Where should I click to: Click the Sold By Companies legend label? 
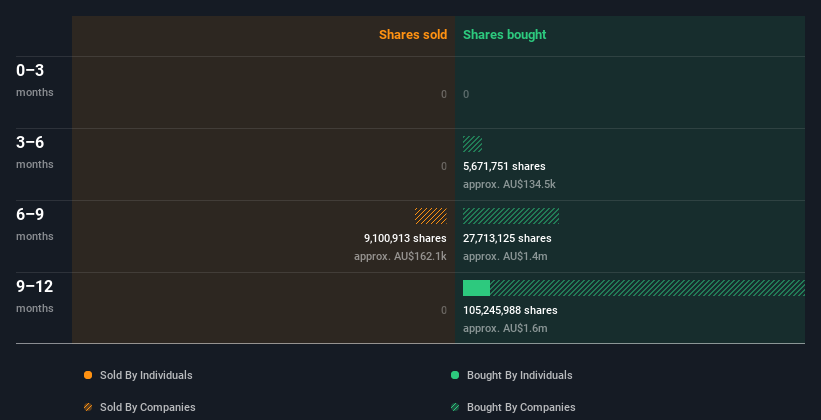148,407
